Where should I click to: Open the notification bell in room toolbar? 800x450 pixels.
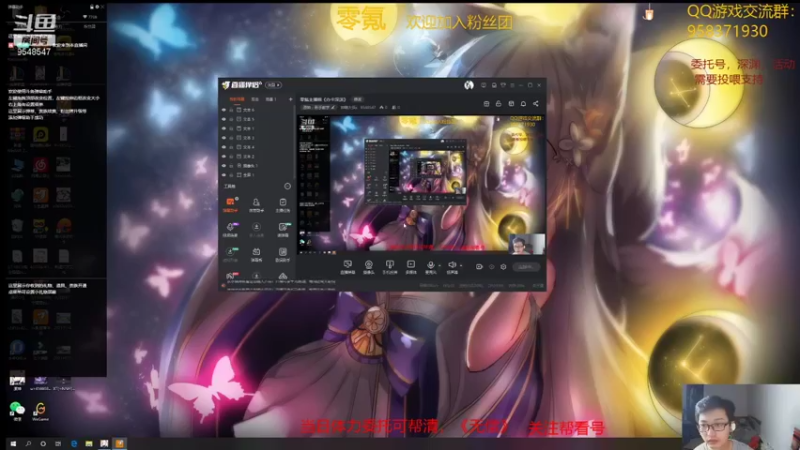[523, 104]
